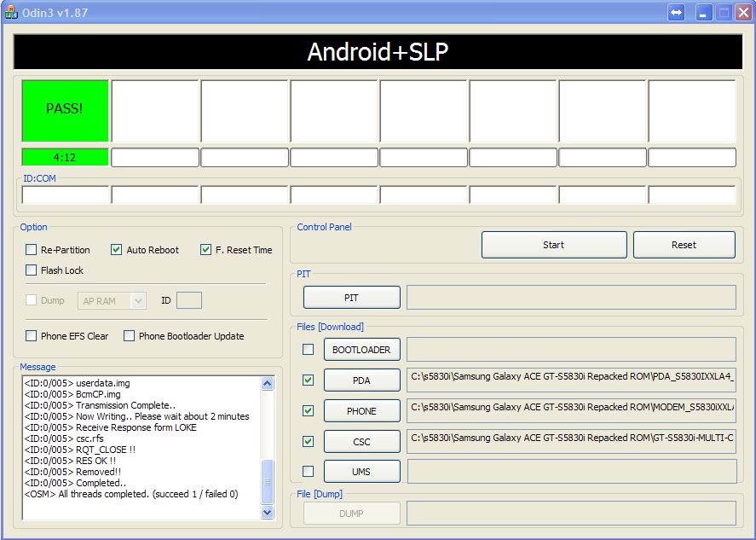Check the box beside the UMS button

[x=308, y=471]
